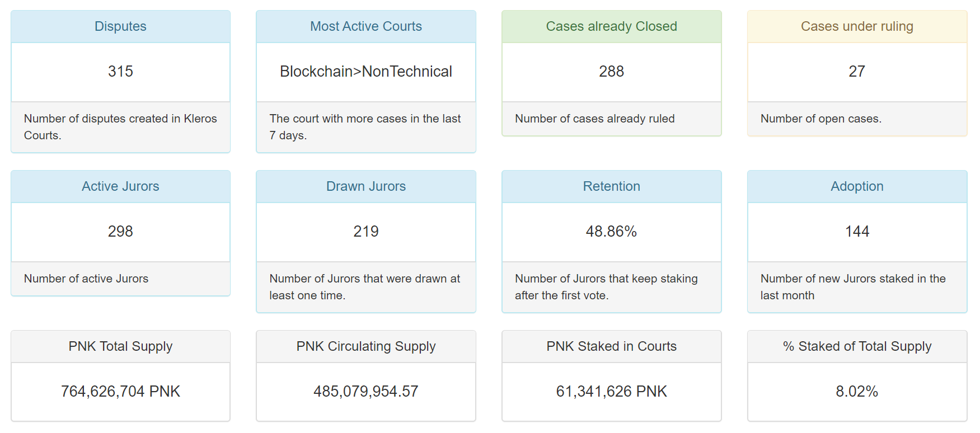Click the Adoption panel header

[x=857, y=186]
